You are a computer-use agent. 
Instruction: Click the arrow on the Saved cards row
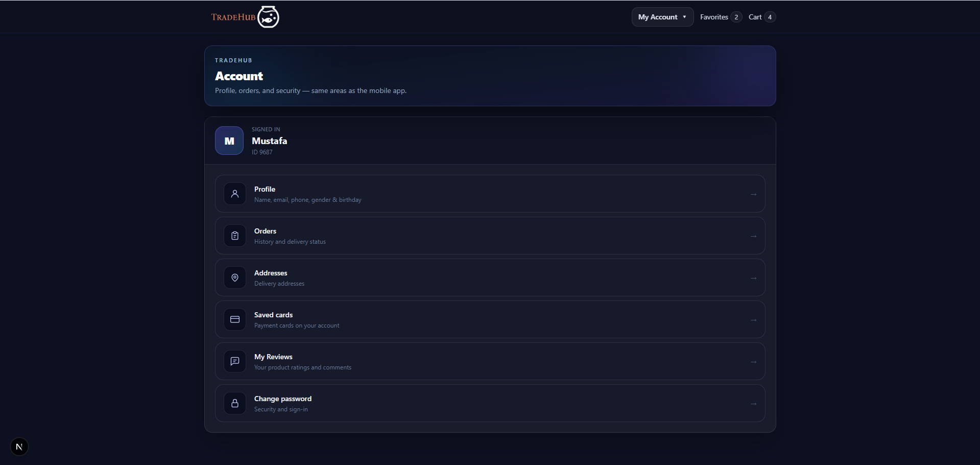753,320
